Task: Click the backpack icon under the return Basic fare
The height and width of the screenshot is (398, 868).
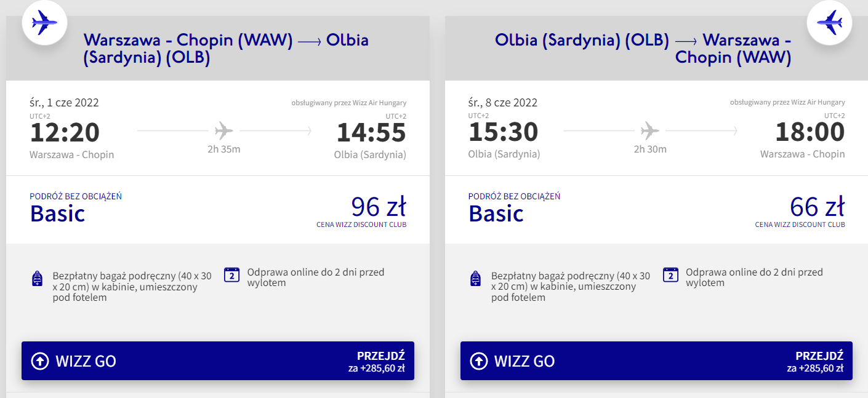Action: click(x=475, y=278)
